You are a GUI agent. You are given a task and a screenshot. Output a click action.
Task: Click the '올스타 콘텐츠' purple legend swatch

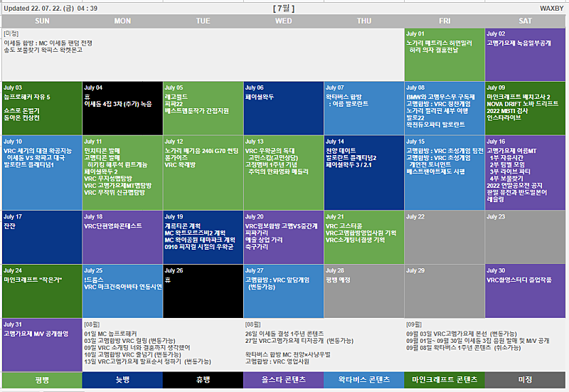(x=283, y=380)
